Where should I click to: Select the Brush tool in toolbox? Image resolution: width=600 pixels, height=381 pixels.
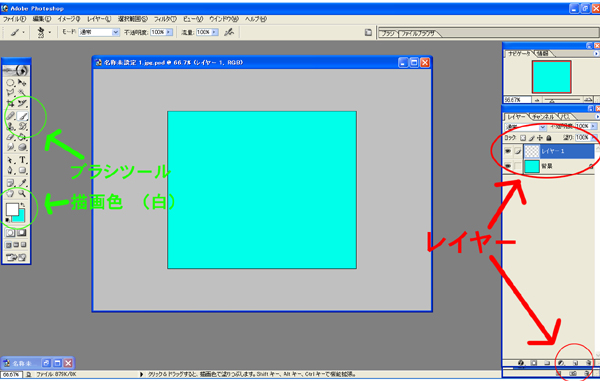22,116
